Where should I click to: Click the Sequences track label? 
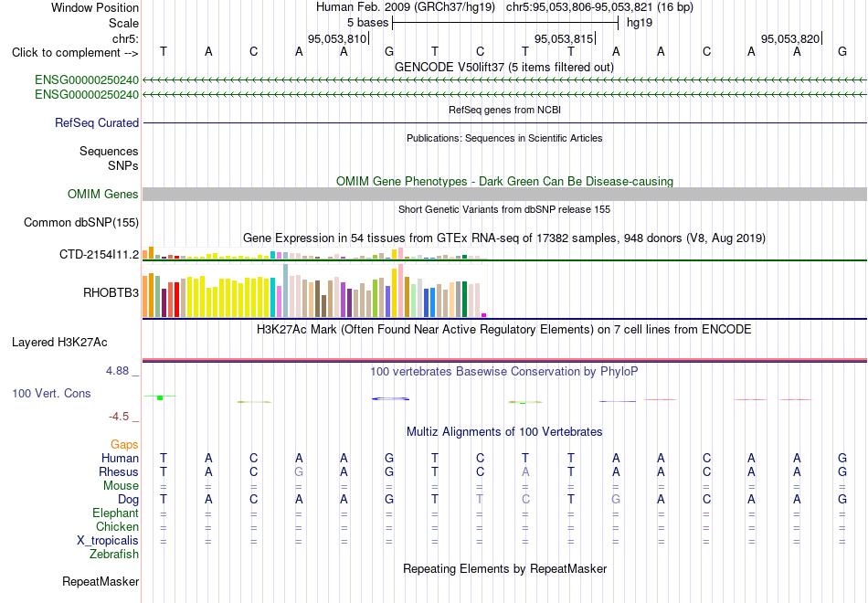pos(109,151)
